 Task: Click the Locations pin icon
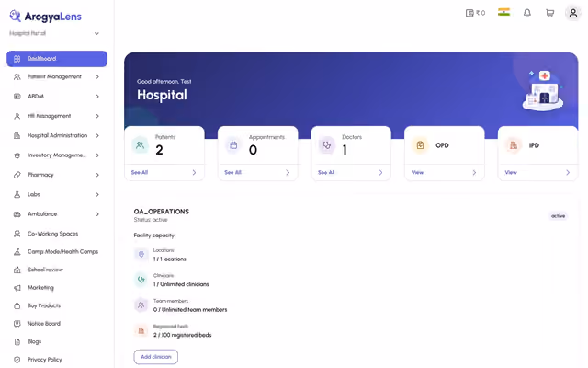141,255
